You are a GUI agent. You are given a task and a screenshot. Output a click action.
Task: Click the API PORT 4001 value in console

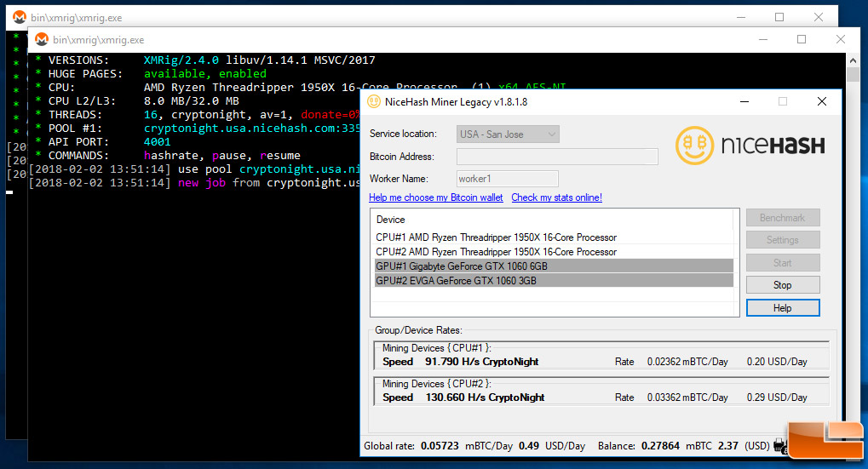pyautogui.click(x=158, y=141)
